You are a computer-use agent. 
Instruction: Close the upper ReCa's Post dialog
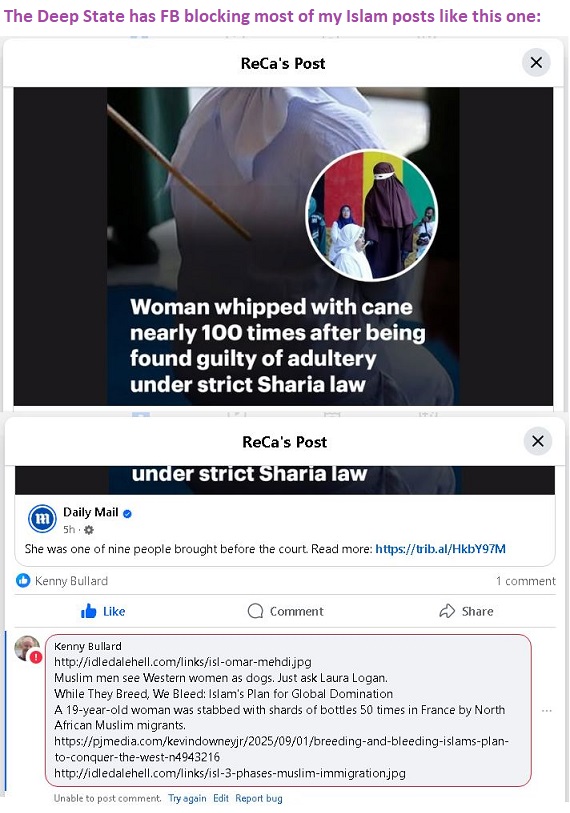(x=536, y=63)
